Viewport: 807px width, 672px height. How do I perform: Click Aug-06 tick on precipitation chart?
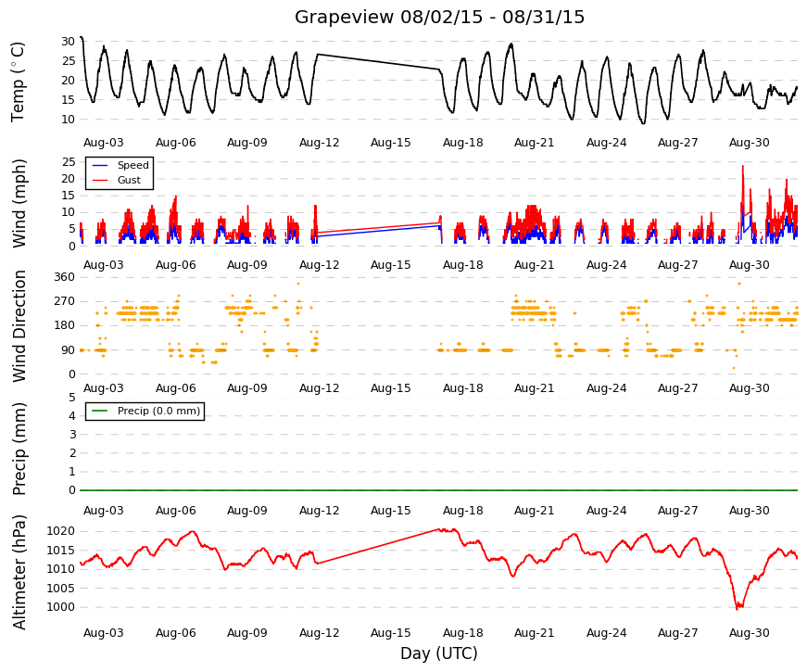[175, 511]
